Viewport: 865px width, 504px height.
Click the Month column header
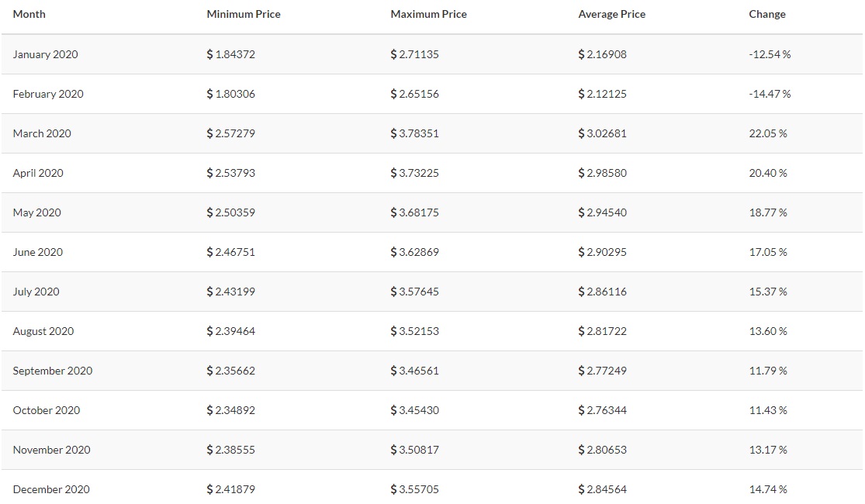pyautogui.click(x=29, y=14)
